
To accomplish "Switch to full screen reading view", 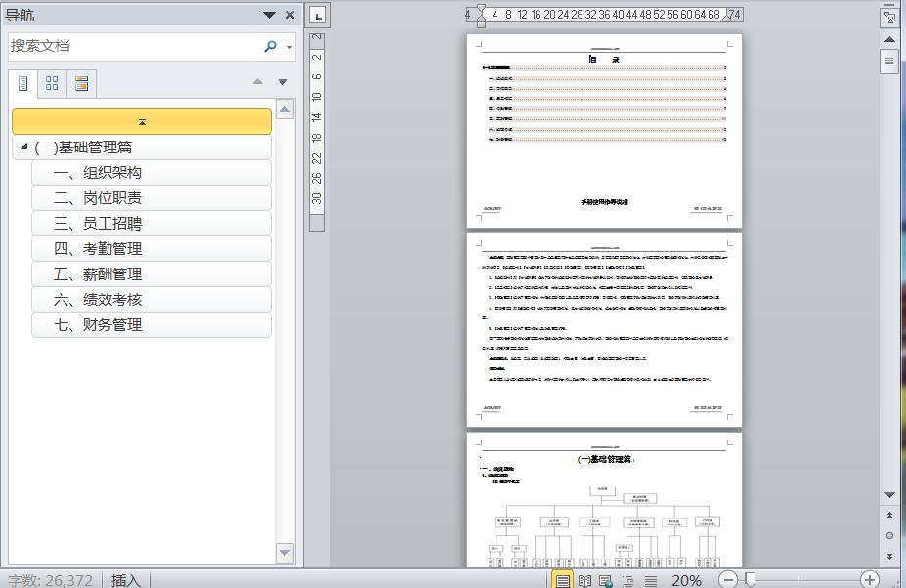I will 584,580.
